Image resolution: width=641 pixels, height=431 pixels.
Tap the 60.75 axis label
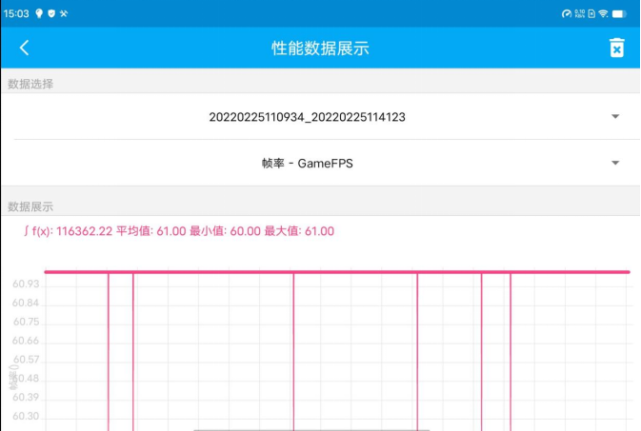click(27, 322)
